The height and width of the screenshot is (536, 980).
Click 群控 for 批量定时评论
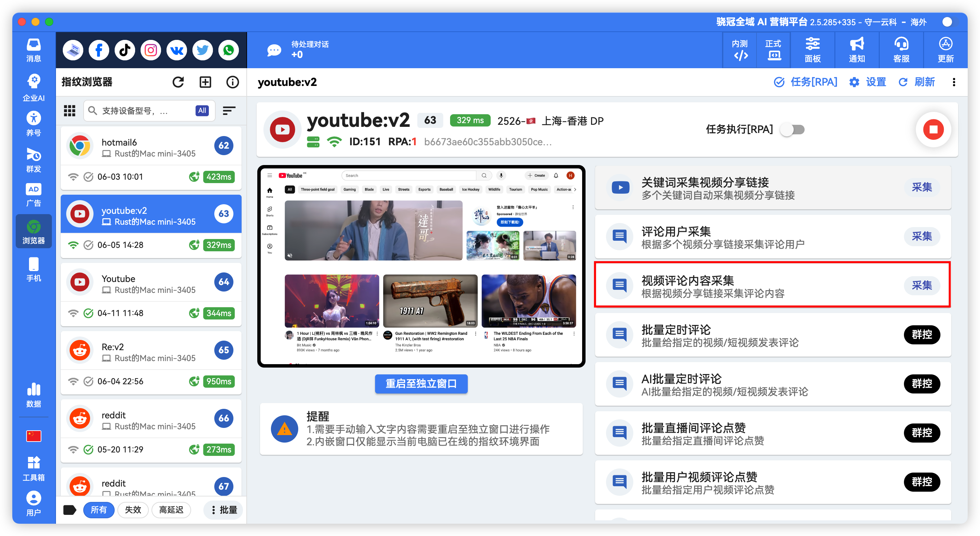pyautogui.click(x=922, y=334)
